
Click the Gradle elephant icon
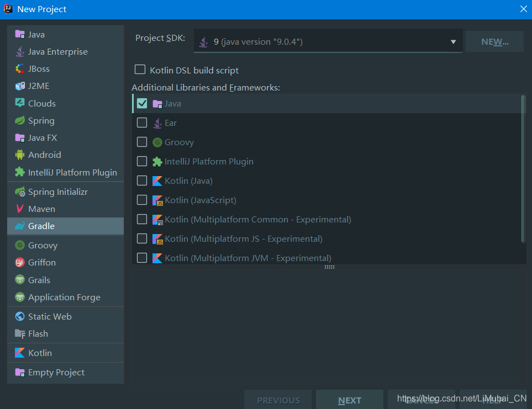pyautogui.click(x=20, y=226)
